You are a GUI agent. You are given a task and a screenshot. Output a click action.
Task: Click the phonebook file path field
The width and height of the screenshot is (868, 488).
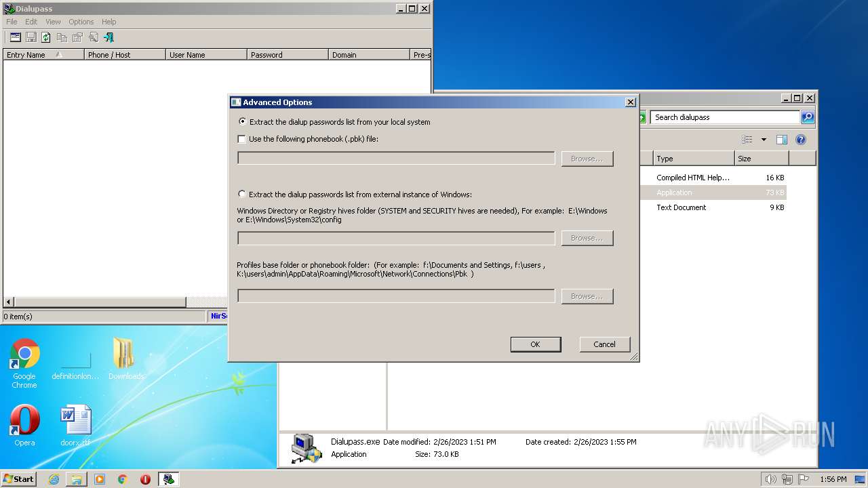(396, 159)
